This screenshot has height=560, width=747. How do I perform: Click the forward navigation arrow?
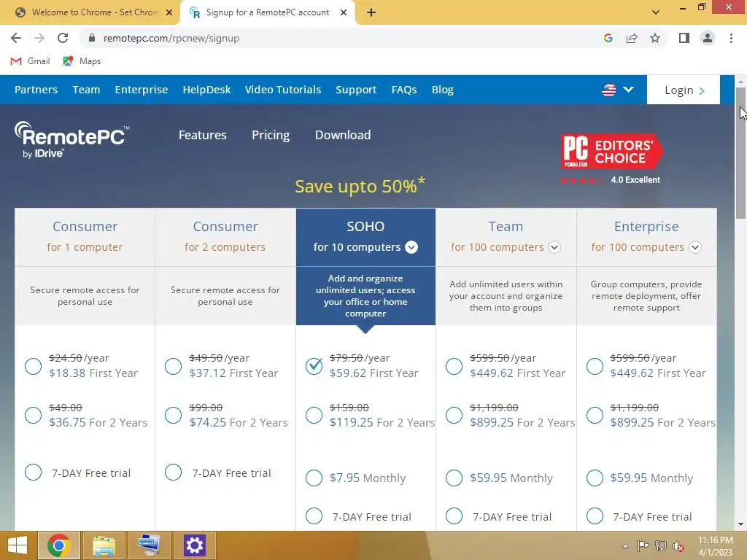tap(39, 38)
